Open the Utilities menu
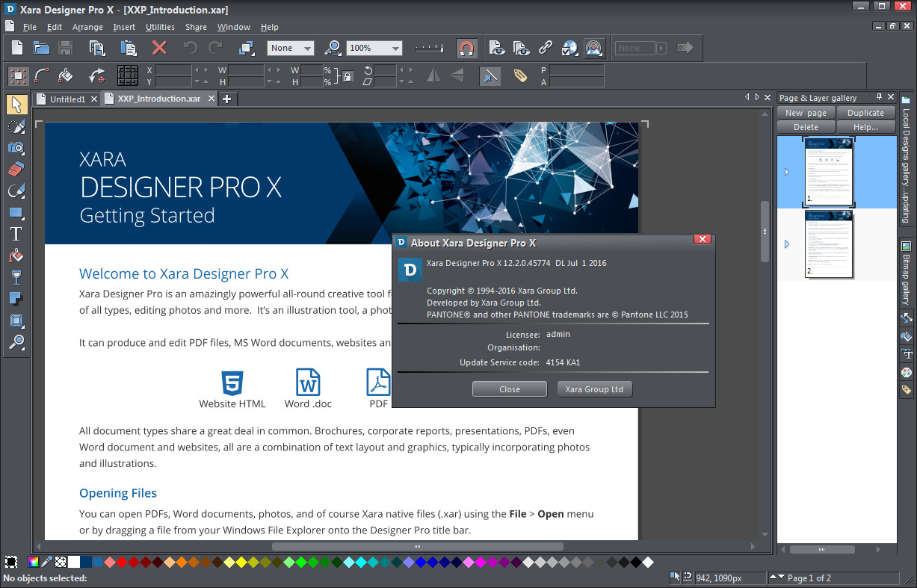Image resolution: width=917 pixels, height=588 pixels. 160,27
